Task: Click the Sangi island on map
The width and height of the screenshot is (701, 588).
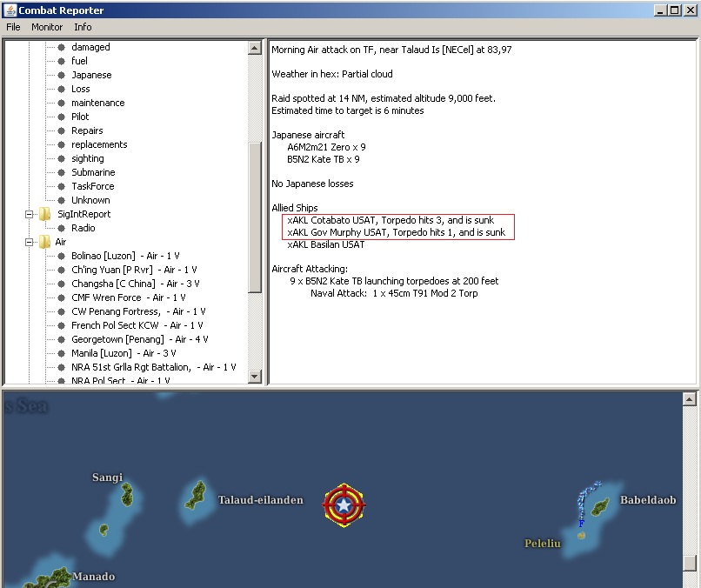Action: coord(127,495)
